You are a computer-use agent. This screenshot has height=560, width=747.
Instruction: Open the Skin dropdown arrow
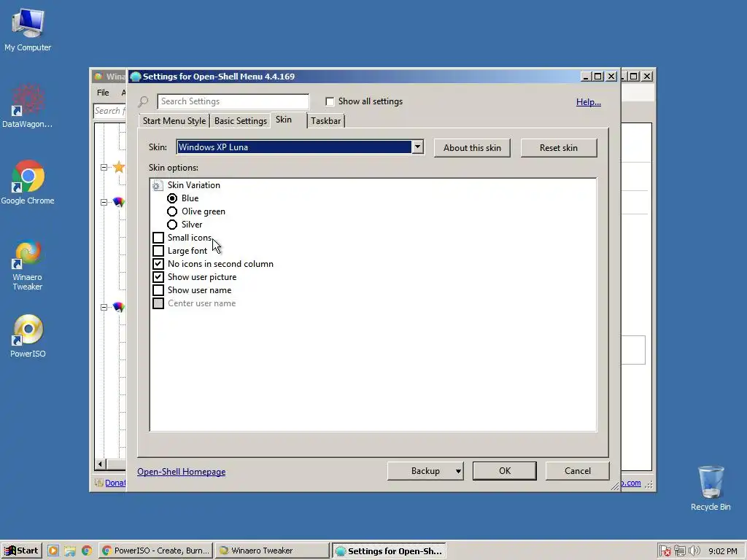click(x=417, y=147)
